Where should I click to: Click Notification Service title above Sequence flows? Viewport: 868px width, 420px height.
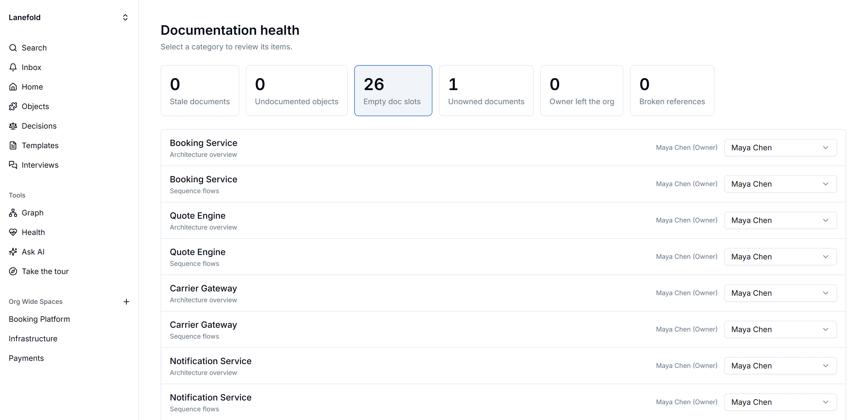click(x=210, y=397)
